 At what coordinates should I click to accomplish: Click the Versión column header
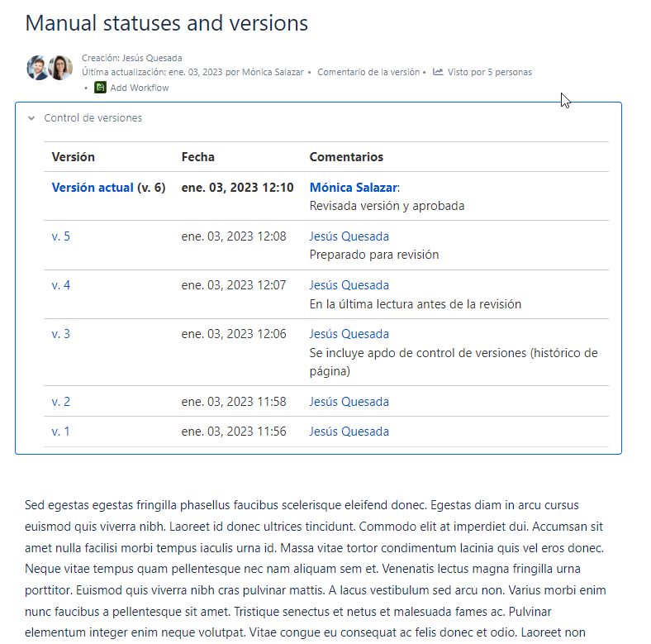click(x=73, y=157)
